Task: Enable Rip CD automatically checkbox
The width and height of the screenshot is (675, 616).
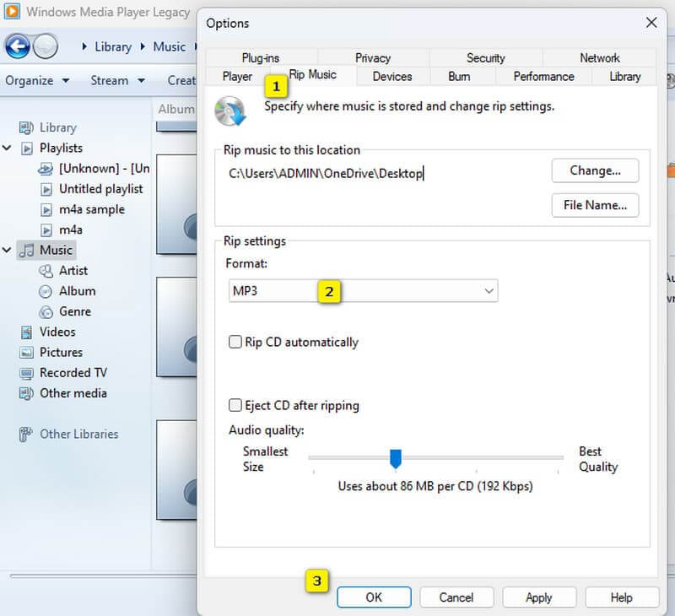Action: (x=236, y=343)
